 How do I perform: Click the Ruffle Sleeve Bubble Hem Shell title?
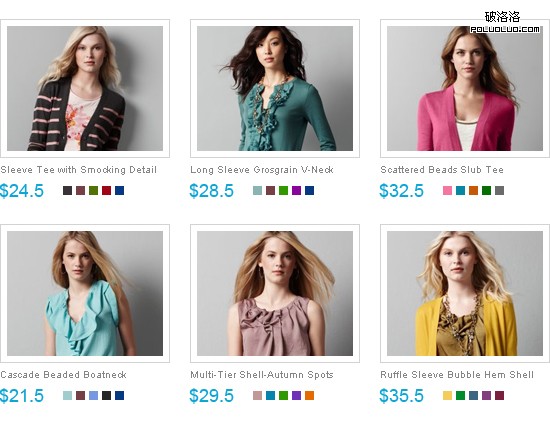click(x=457, y=375)
